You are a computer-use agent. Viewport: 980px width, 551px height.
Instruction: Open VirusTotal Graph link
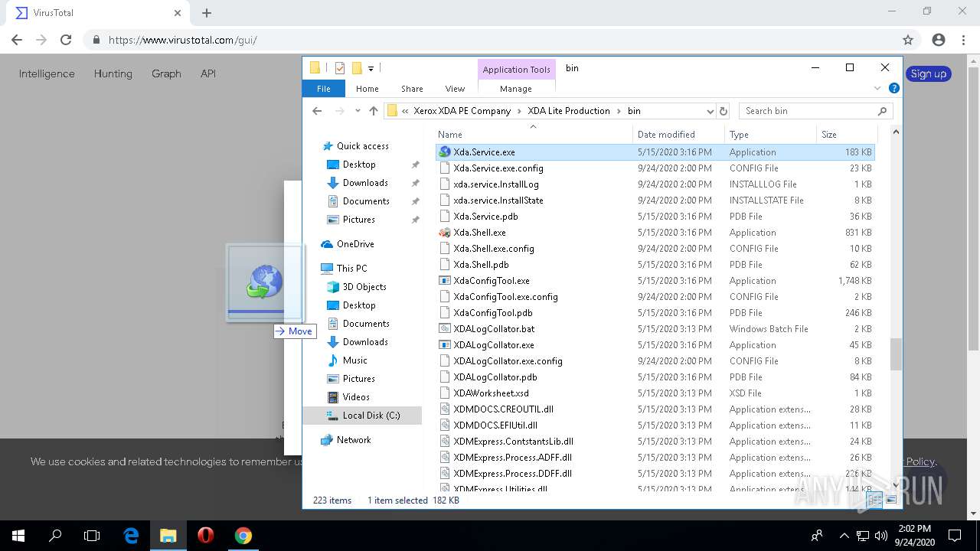click(166, 73)
